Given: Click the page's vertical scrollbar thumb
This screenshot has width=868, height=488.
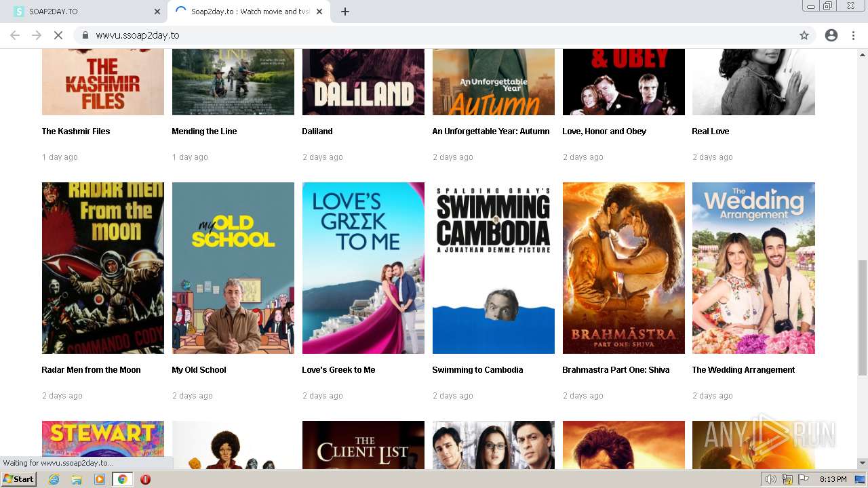Looking at the screenshot, I should pos(863,317).
